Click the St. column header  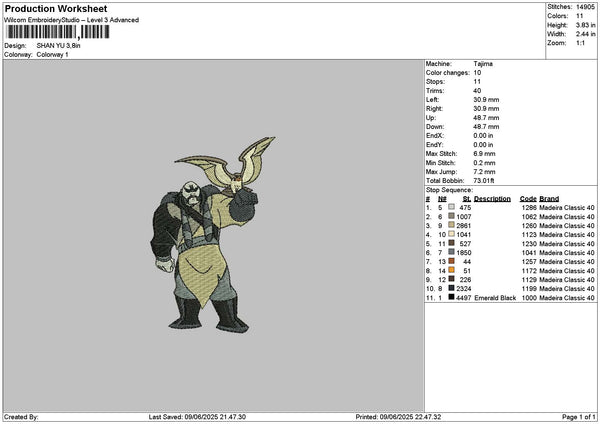click(467, 199)
